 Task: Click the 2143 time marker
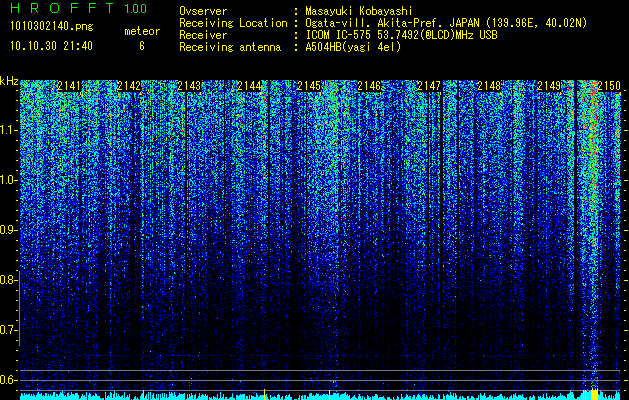point(189,86)
